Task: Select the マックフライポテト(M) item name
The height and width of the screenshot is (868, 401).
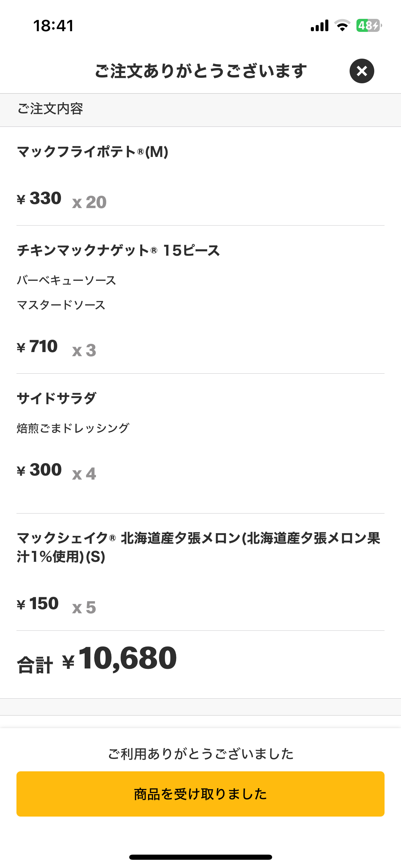Action: [x=93, y=152]
